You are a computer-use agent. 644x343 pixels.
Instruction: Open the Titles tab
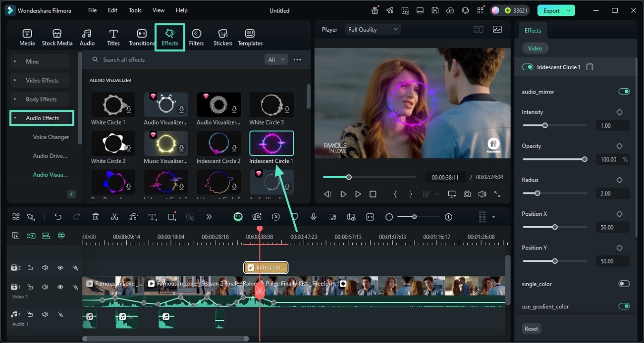point(113,37)
